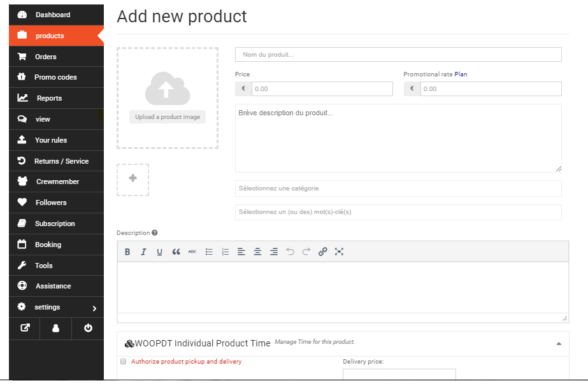
Task: Click inside the Description editor body
Action: pos(343,287)
